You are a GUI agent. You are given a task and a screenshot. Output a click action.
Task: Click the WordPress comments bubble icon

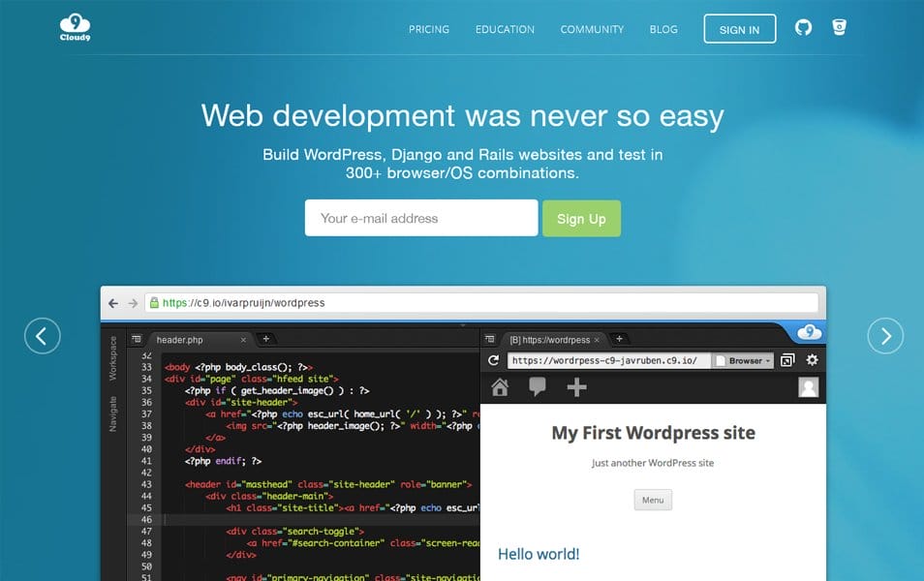538,388
